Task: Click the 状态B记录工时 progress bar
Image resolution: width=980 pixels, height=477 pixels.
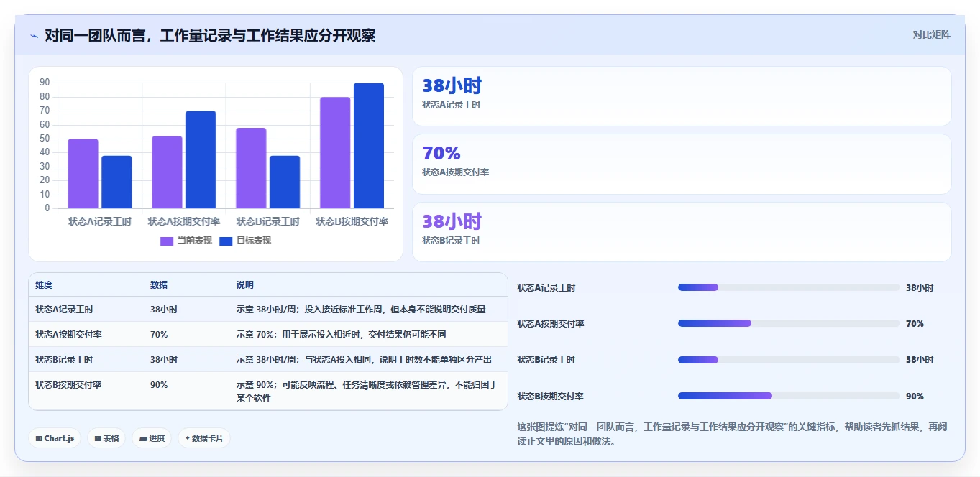Action: [789, 360]
